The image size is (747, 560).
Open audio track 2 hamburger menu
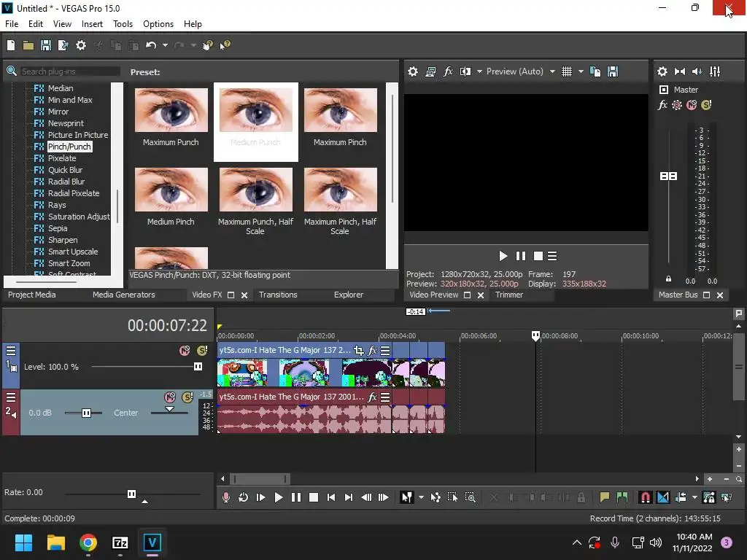pyautogui.click(x=11, y=397)
